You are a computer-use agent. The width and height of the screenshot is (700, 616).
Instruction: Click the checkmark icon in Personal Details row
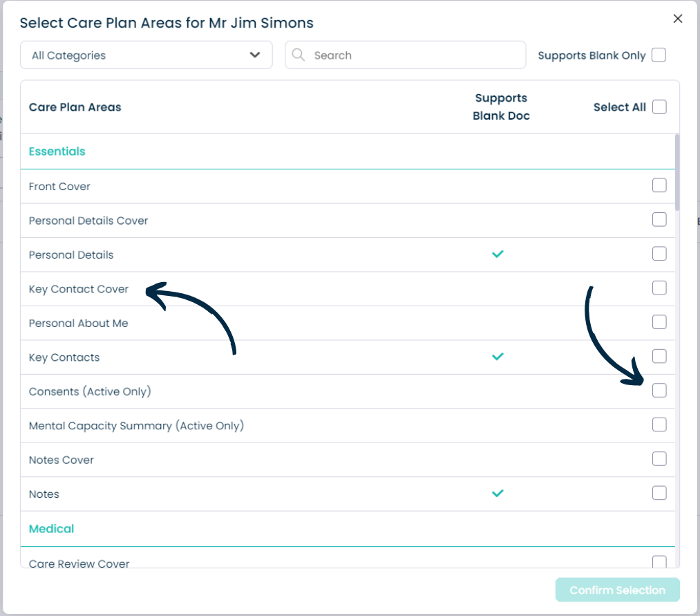coord(498,254)
